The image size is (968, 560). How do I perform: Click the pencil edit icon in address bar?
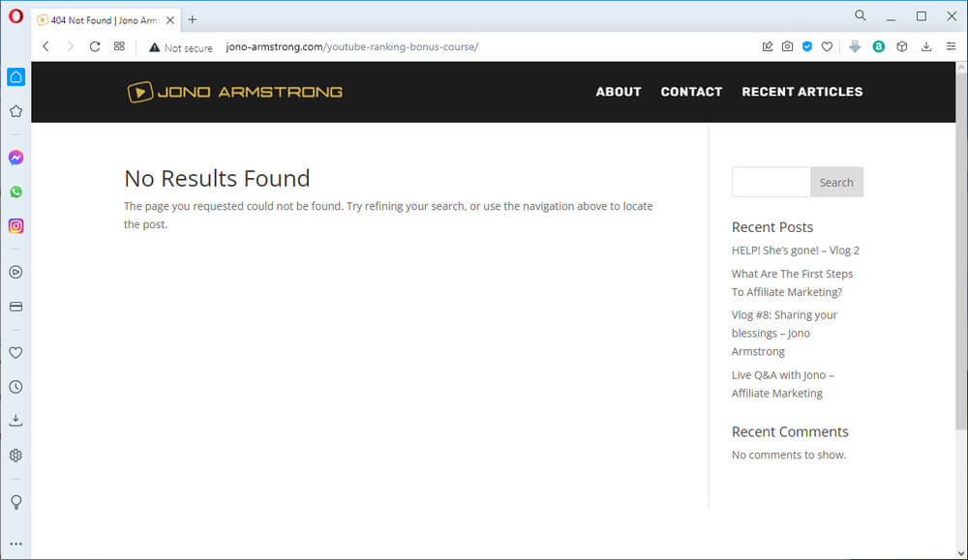pyautogui.click(x=768, y=46)
